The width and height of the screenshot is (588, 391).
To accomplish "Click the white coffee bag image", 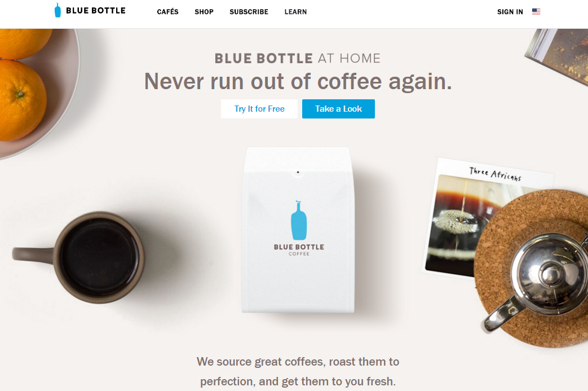I will [x=298, y=229].
